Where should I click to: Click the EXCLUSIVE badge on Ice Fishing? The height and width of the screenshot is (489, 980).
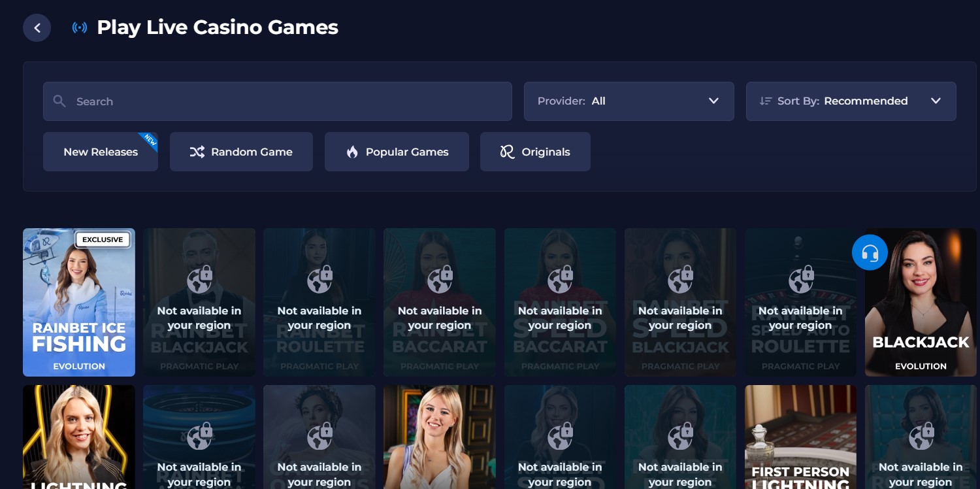[103, 240]
